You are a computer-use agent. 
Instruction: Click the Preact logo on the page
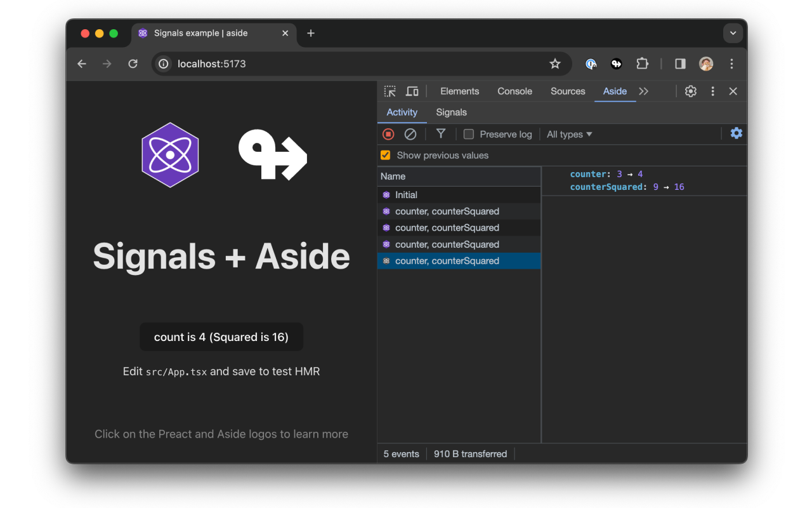(170, 155)
